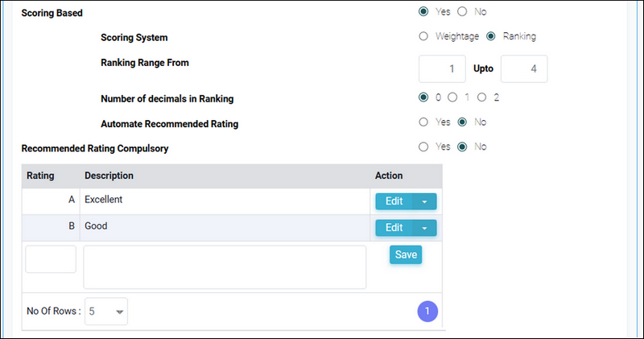
Task: Select No for Scoring Based
Action: point(462,12)
